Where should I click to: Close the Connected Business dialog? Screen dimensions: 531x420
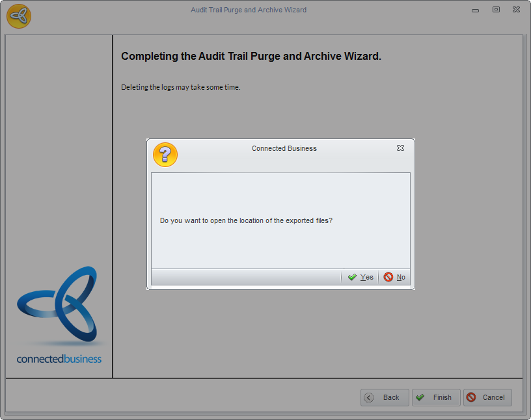click(x=400, y=148)
